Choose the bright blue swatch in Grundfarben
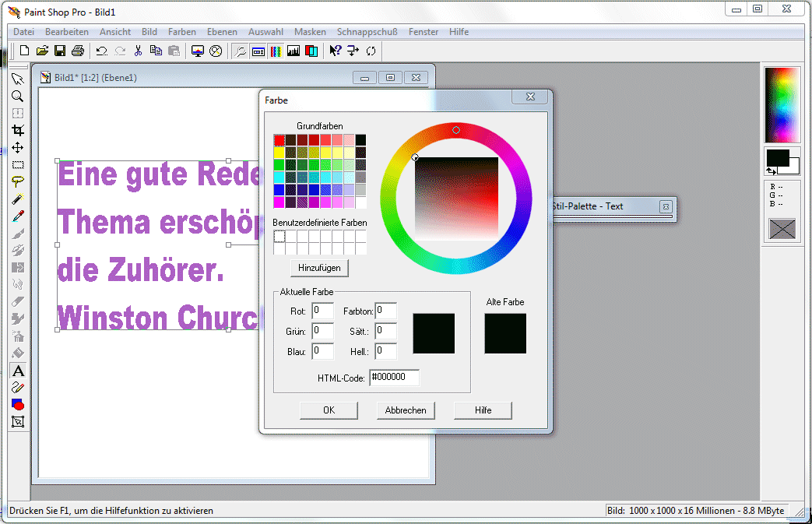 coord(279,189)
